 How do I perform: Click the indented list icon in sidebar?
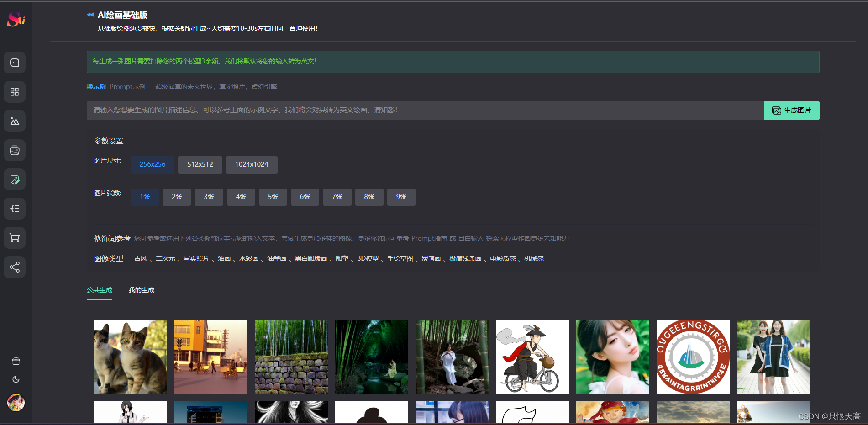(15, 209)
